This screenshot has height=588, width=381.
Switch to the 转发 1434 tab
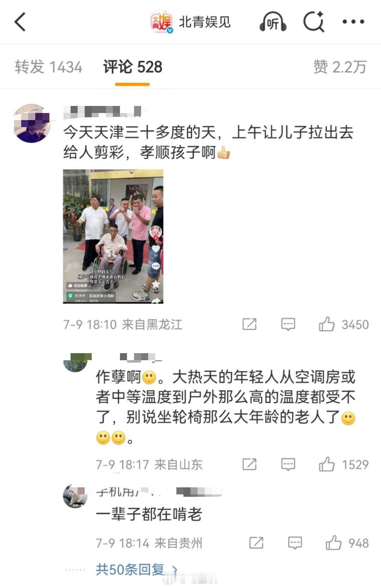49,67
